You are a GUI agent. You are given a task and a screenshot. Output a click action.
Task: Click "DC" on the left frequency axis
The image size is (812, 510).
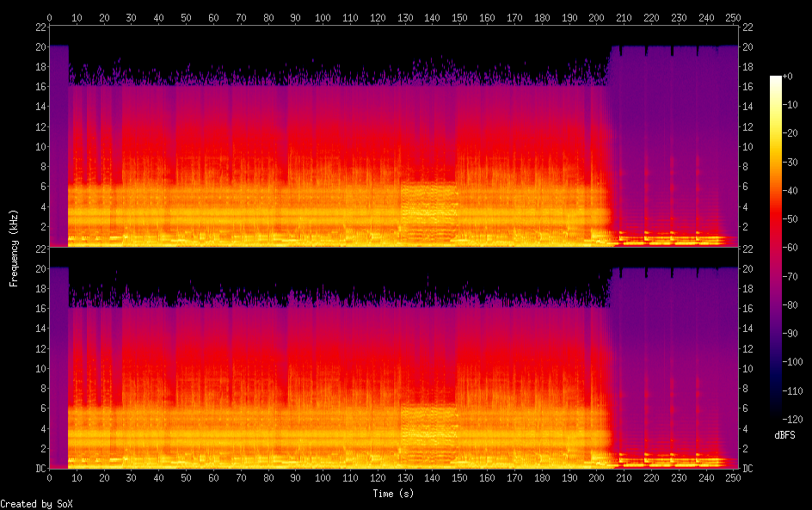point(41,469)
